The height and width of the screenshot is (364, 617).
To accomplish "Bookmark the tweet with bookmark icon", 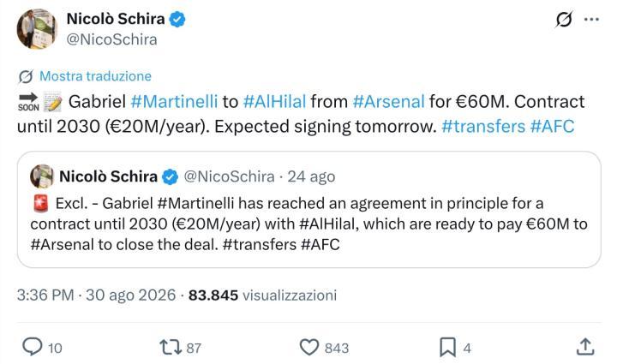I will 448,348.
